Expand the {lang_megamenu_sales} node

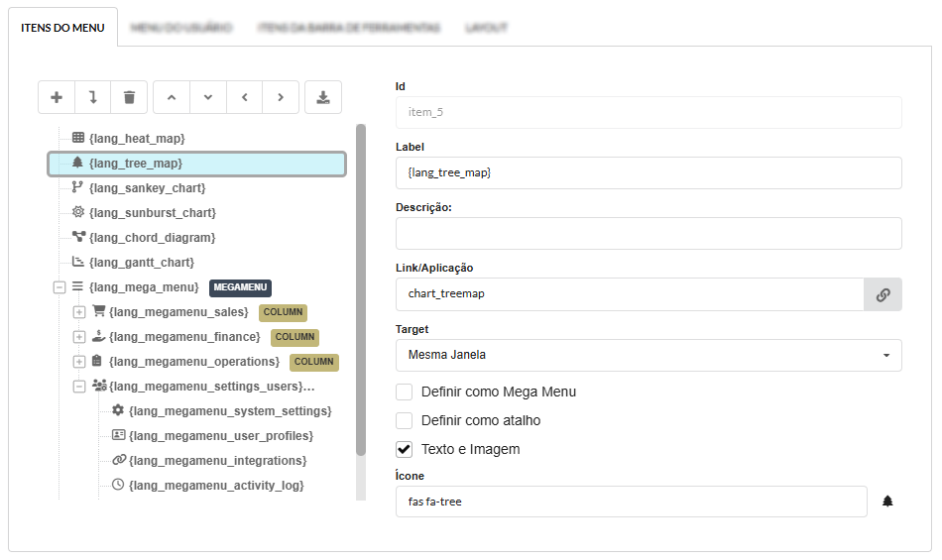click(x=78, y=312)
